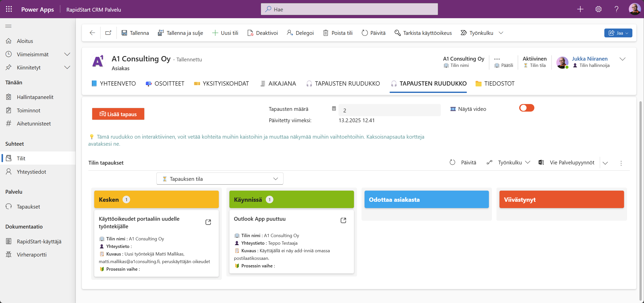
Task: Open the Jukka Niiranen owner link
Action: click(590, 59)
